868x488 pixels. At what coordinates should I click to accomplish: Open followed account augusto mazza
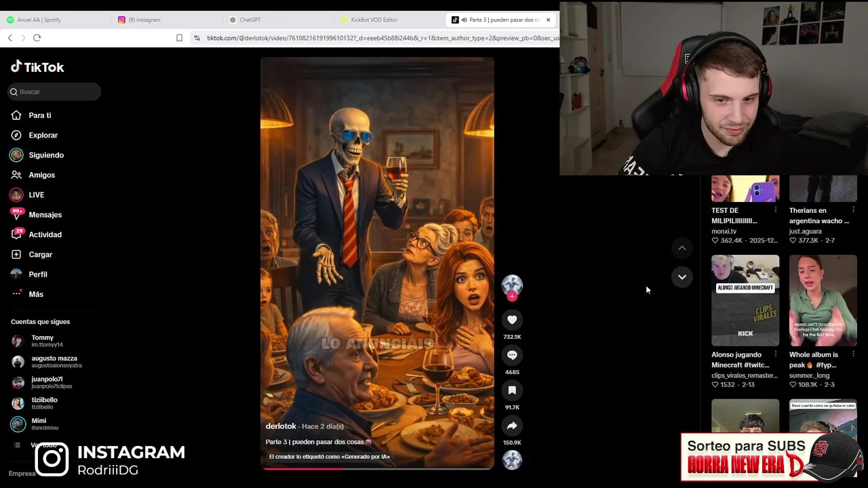[x=54, y=361]
